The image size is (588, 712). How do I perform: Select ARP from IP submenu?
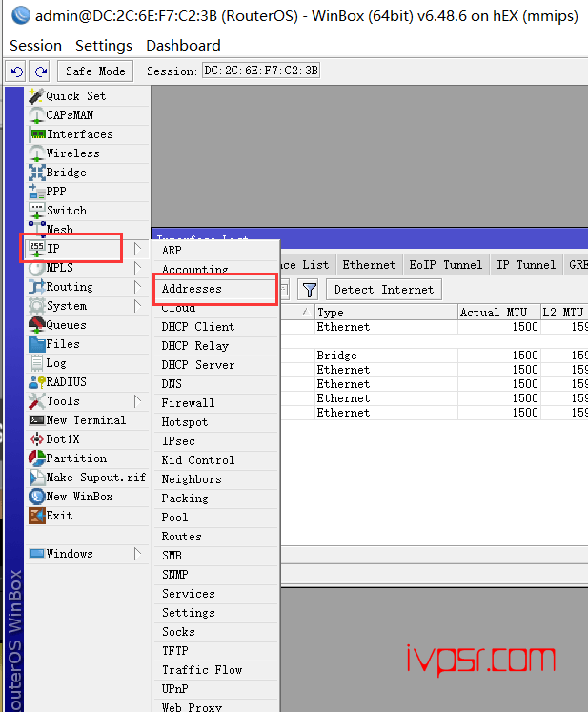pos(215,250)
